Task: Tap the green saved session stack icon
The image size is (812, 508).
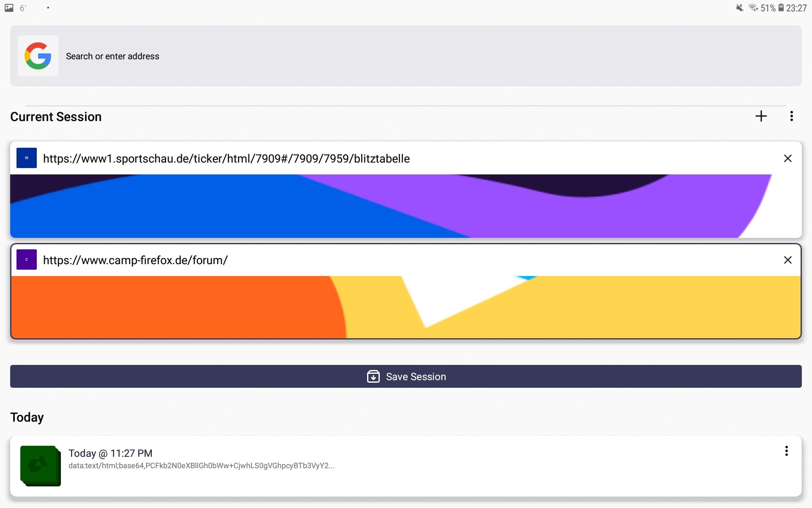Action: click(x=40, y=466)
